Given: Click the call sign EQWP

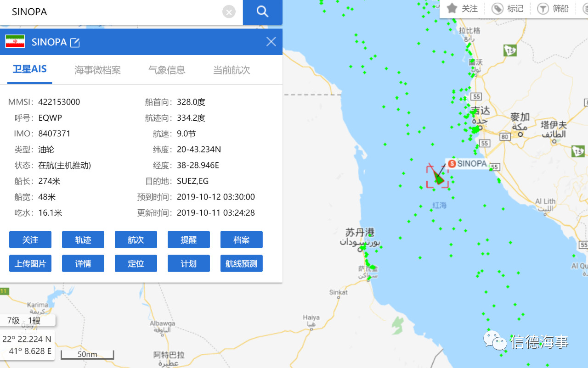Looking at the screenshot, I should pyautogui.click(x=50, y=118).
